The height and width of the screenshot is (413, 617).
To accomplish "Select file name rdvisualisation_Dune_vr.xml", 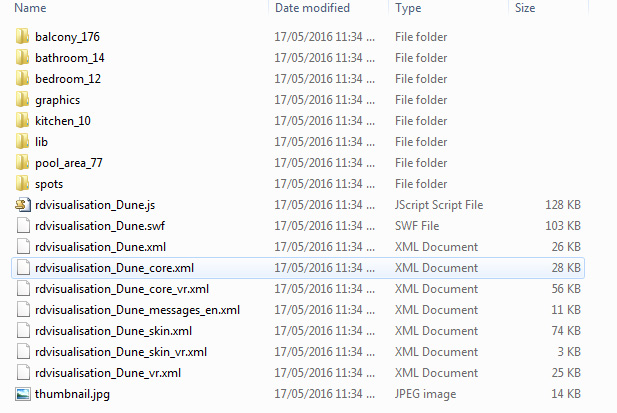I will tap(108, 373).
